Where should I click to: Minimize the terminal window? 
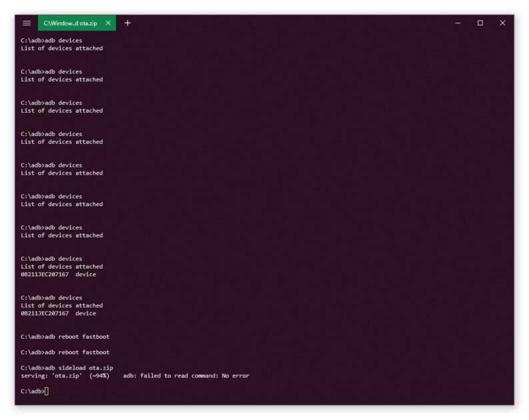458,23
